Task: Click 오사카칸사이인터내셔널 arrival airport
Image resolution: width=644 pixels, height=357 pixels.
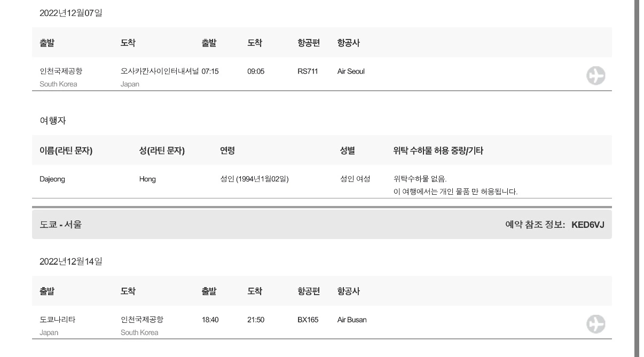Action: (x=160, y=72)
